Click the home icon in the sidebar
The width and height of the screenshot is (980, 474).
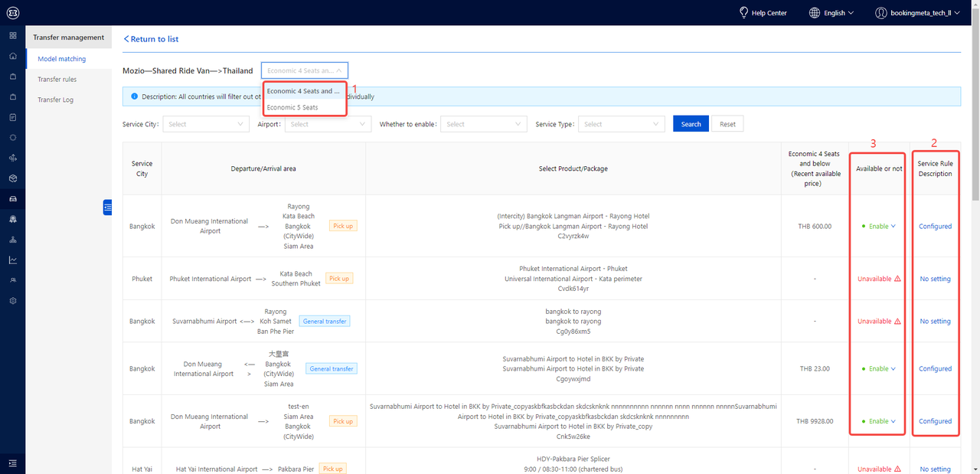12,56
